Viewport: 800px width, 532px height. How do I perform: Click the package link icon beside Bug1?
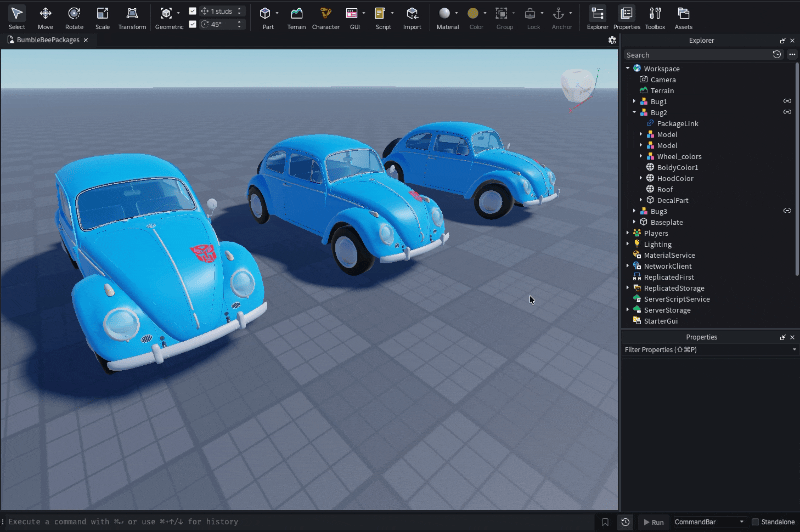coord(787,101)
